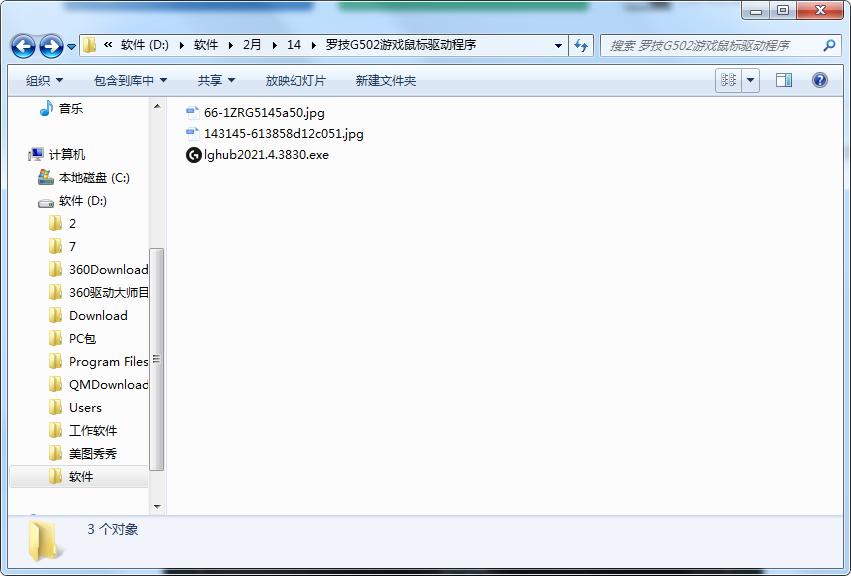Screen dimensions: 851x576
Task: Open 本地磁盘 (C:) drive
Action: pyautogui.click(x=94, y=178)
